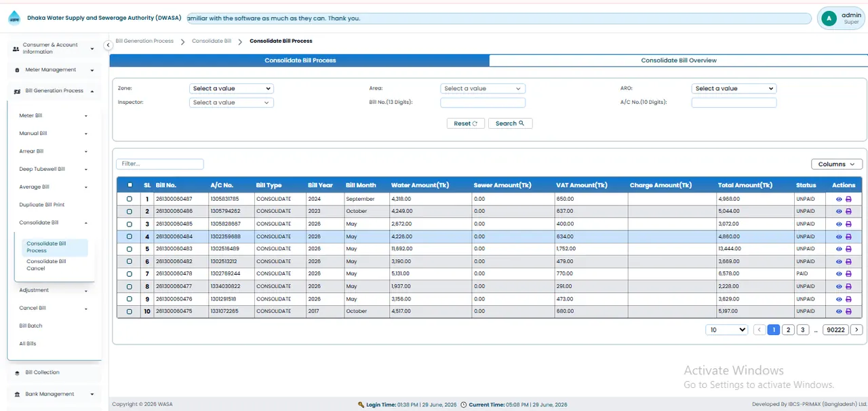View bill 261300060477 with eye icon
The image size is (868, 411).
point(839,287)
